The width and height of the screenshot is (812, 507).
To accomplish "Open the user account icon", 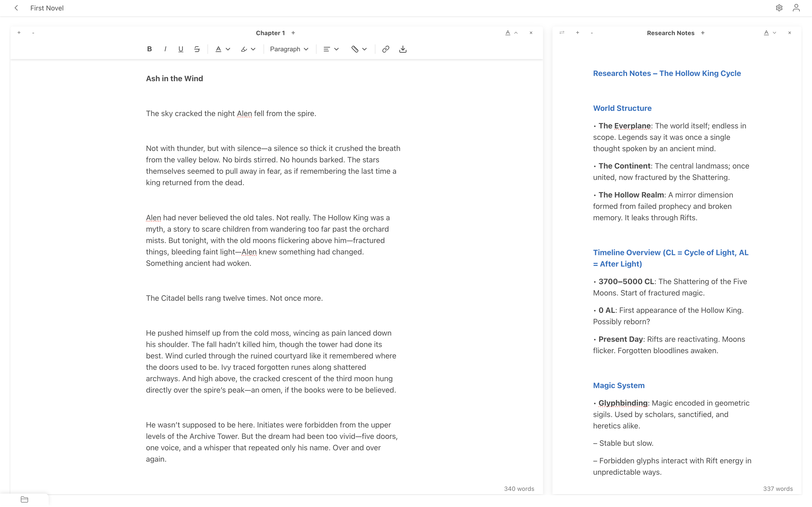I will point(796,8).
